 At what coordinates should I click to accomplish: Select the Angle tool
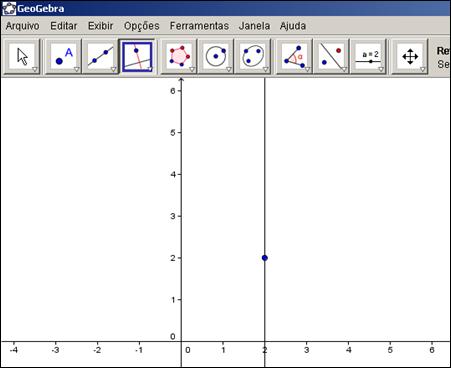click(294, 57)
